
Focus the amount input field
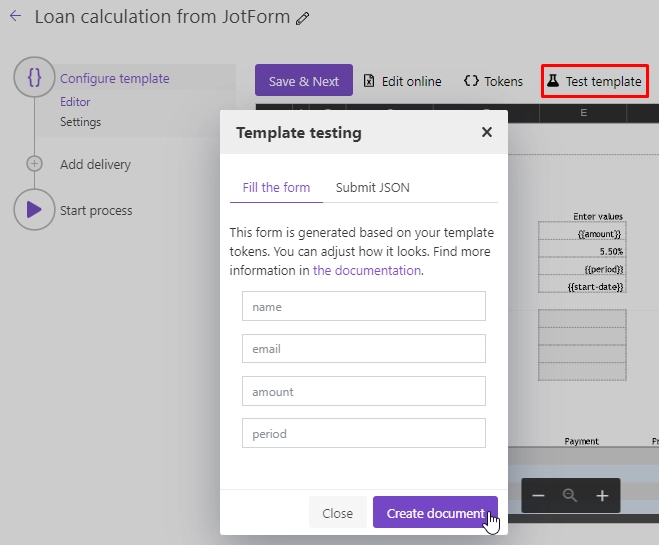click(x=364, y=391)
